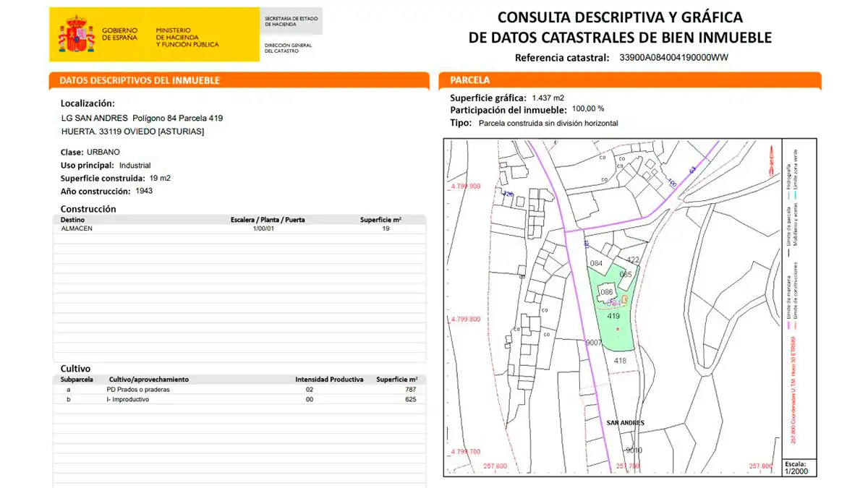Select address line 'LG SAN ANDRES Polígono 84 Parcela 419'

click(142, 118)
